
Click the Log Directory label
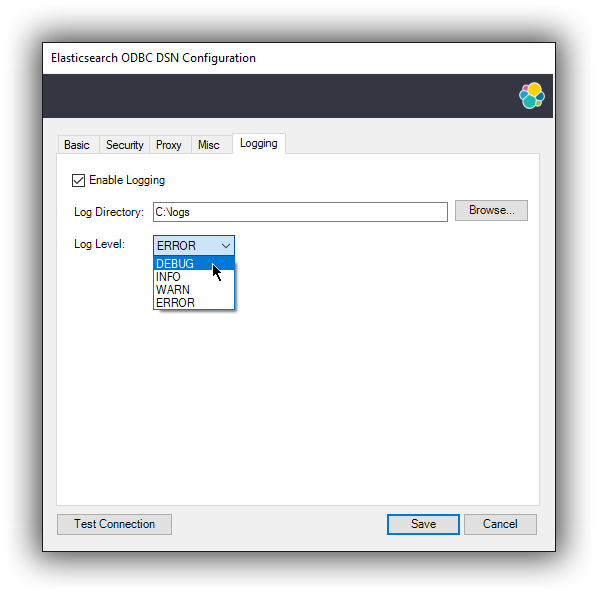pos(109,212)
